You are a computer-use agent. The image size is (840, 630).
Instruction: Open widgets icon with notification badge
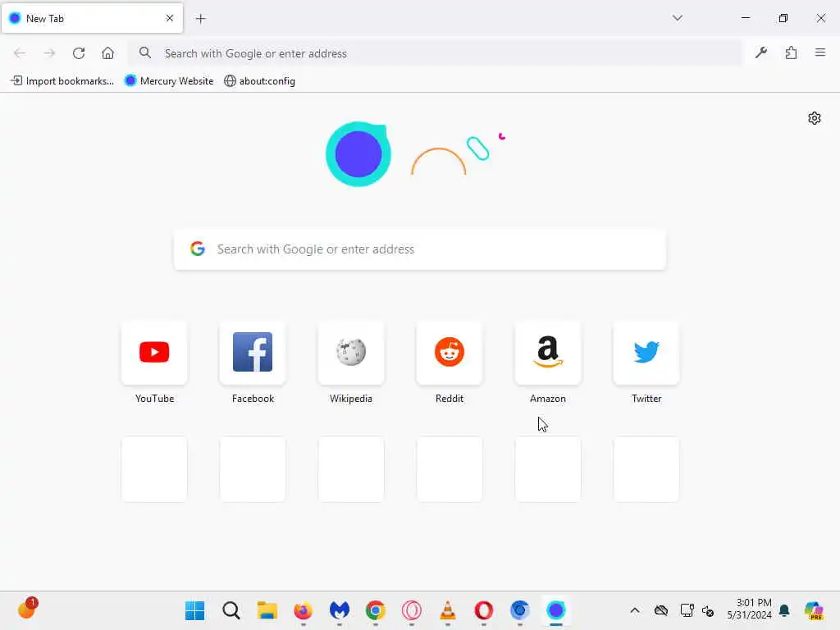(27, 608)
